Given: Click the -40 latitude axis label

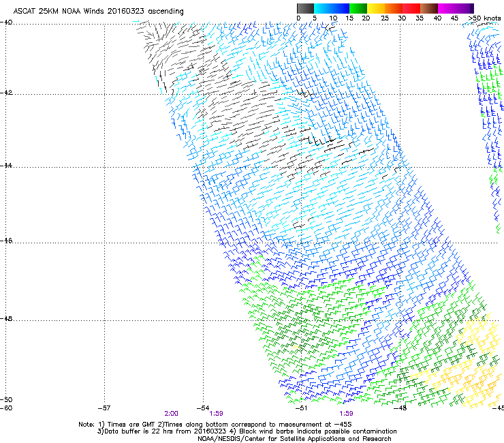Looking at the screenshot, I should [6, 22].
